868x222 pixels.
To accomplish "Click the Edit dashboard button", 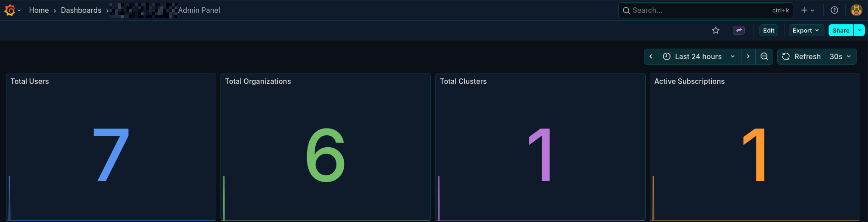I will tap(769, 31).
